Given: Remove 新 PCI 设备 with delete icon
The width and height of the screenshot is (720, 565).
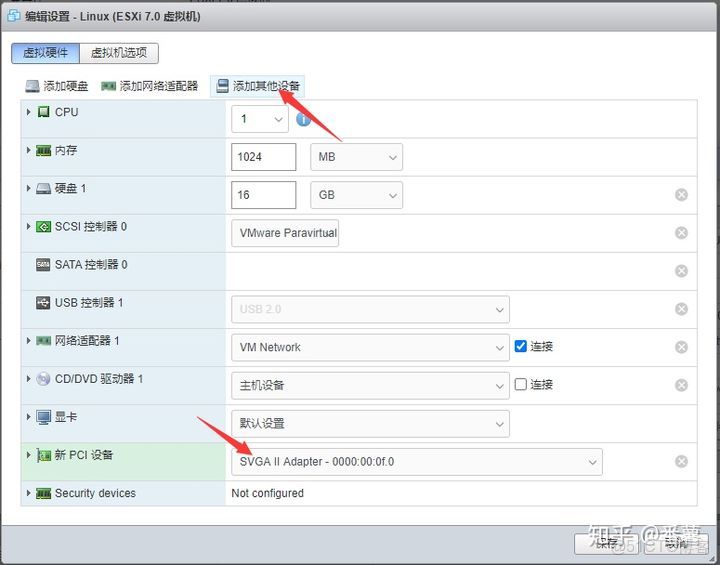Looking at the screenshot, I should coord(681,462).
